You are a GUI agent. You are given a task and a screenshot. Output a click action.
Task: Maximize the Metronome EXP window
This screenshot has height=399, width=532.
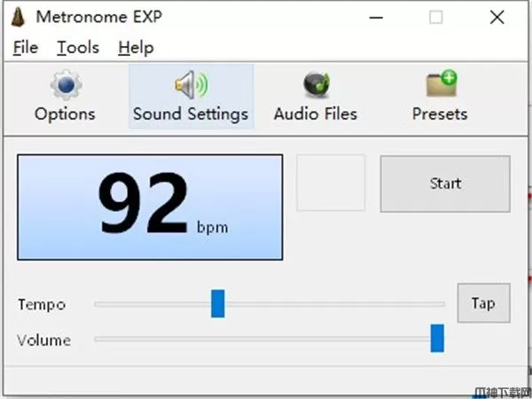click(436, 18)
